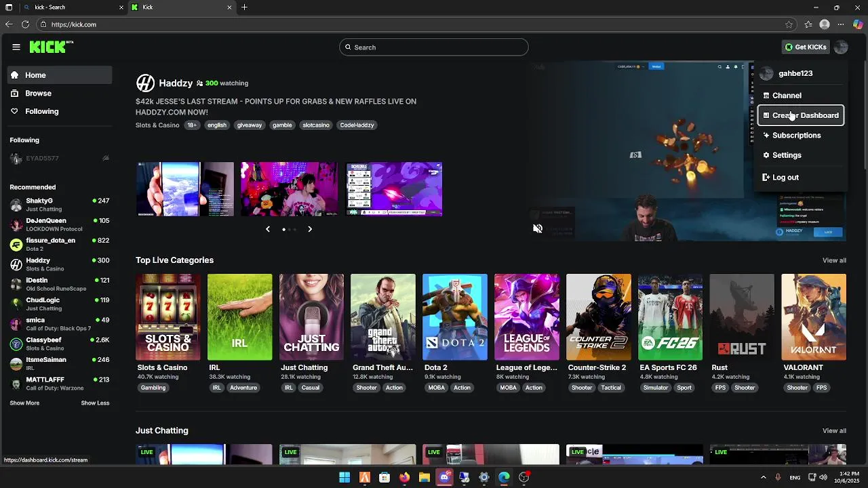This screenshot has height=488, width=868.
Task: Reload the page in browser
Action: [25, 24]
